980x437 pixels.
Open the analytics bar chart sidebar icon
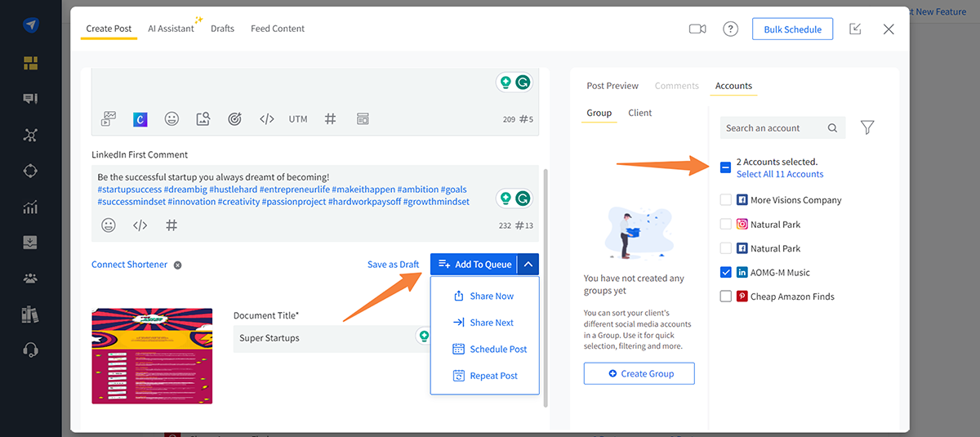(31, 207)
